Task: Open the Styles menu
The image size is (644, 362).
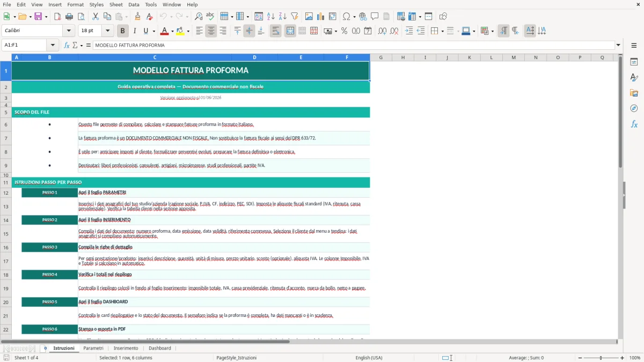Action: tap(97, 4)
